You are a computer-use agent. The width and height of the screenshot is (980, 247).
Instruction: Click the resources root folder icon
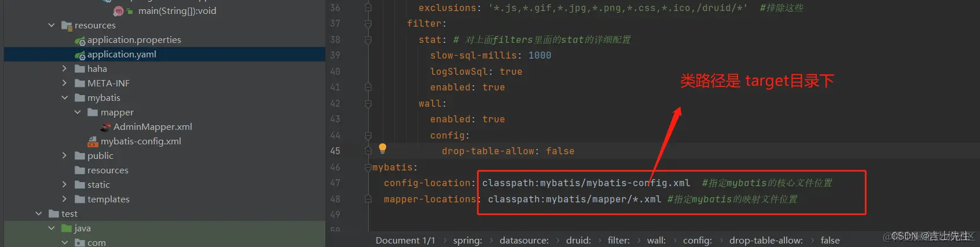(x=67, y=26)
